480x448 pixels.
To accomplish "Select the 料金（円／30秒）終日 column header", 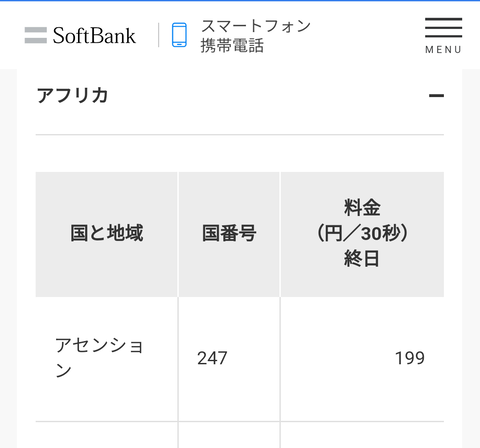I will (362, 234).
